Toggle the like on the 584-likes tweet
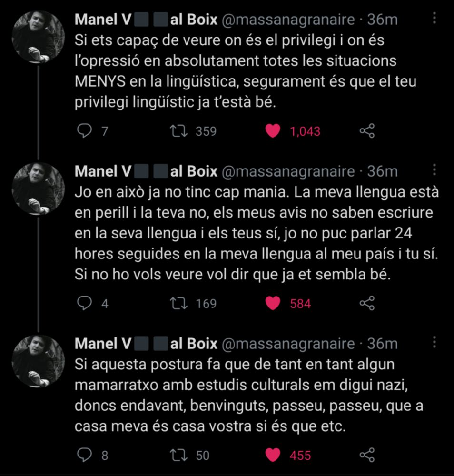Image resolution: width=454 pixels, height=476 pixels. coord(273,303)
